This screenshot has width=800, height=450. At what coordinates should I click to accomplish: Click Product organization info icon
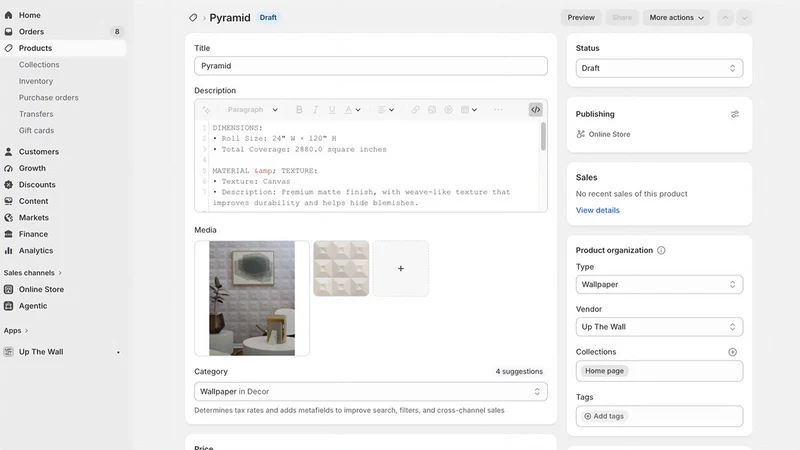(x=661, y=251)
